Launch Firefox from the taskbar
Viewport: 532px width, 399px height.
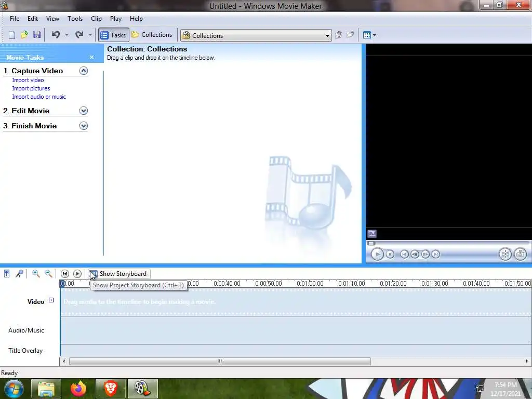tap(78, 389)
